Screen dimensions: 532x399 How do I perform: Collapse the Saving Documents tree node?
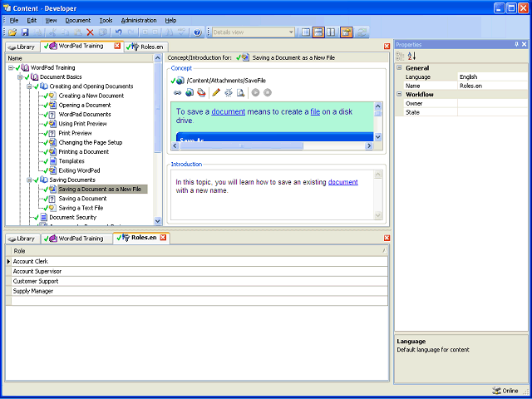30,180
